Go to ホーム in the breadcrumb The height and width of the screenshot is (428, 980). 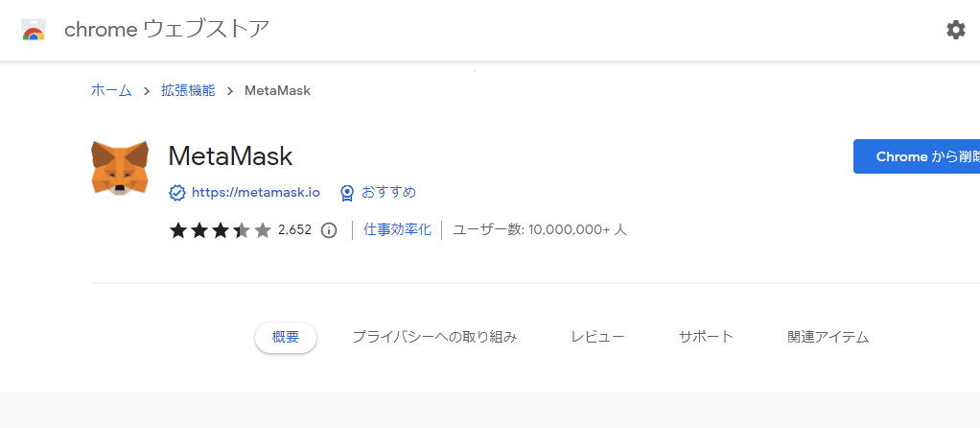pos(111,91)
